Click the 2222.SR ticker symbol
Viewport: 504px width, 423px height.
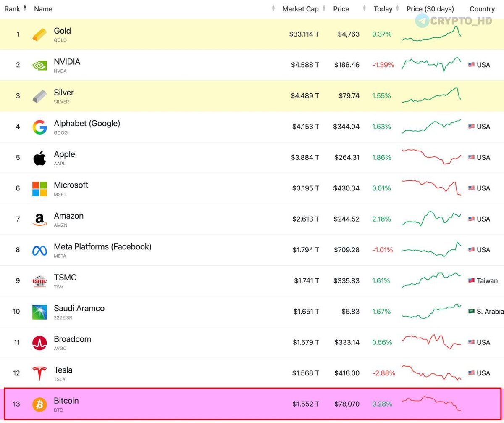coord(63,317)
